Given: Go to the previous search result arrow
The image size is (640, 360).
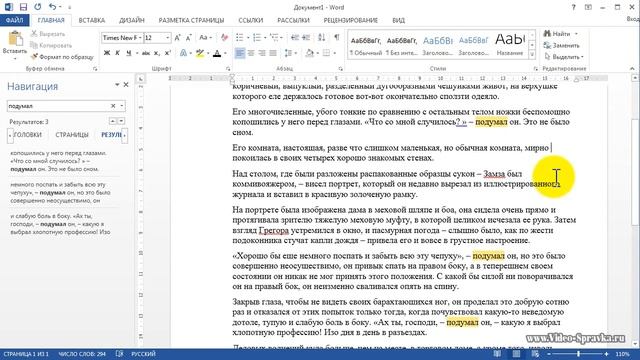Looking at the screenshot, I should click(x=113, y=122).
